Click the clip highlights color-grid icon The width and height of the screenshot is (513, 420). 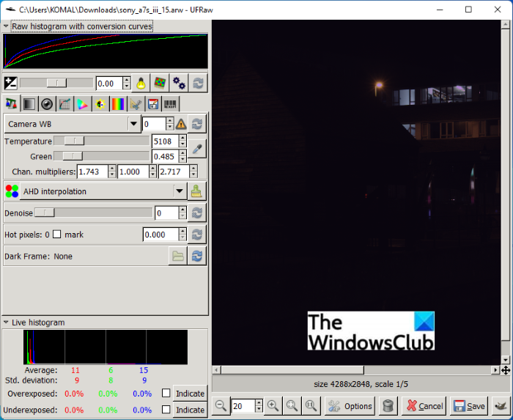160,84
